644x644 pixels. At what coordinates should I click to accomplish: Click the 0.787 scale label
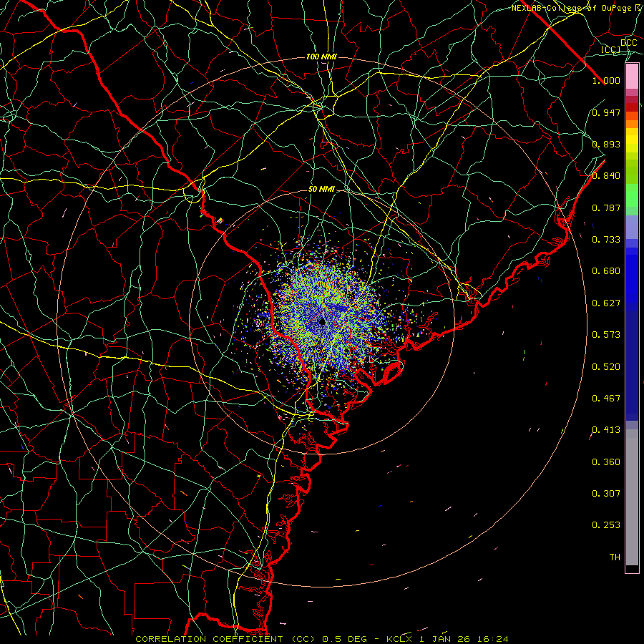coord(606,208)
